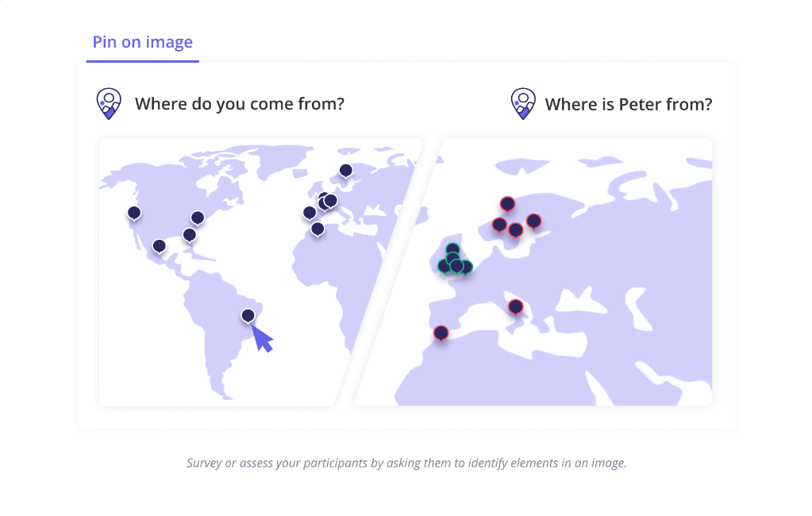This screenshot has width=812, height=516.
Task: Click the "Where is Peter from?" heading
Action: pyautogui.click(x=629, y=105)
